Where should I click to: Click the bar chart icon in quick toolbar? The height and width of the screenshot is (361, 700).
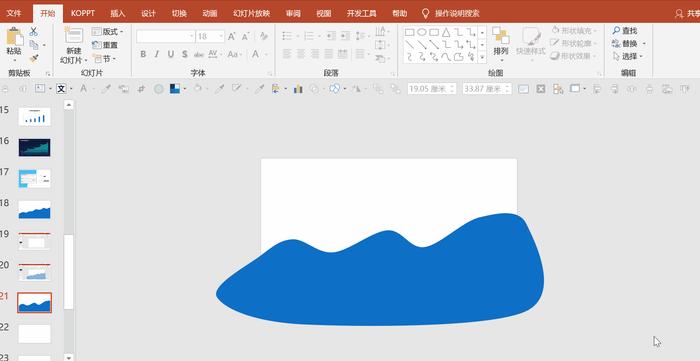tap(298, 89)
